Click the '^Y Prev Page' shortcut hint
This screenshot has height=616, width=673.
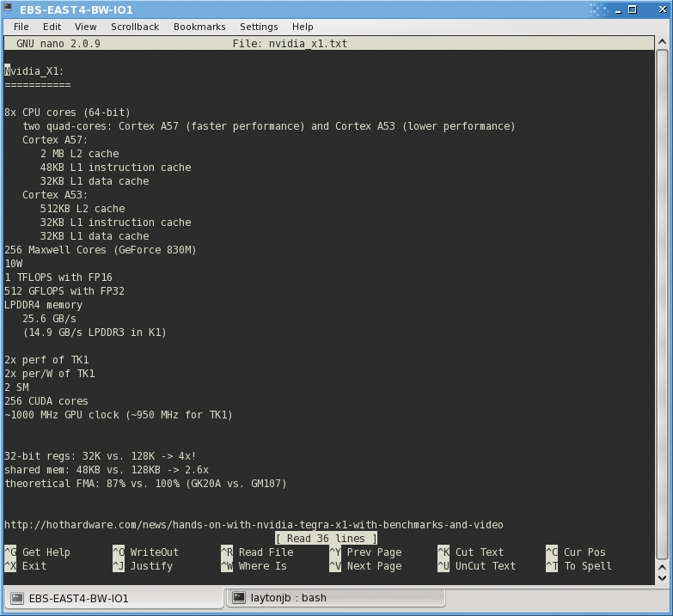[x=365, y=552]
